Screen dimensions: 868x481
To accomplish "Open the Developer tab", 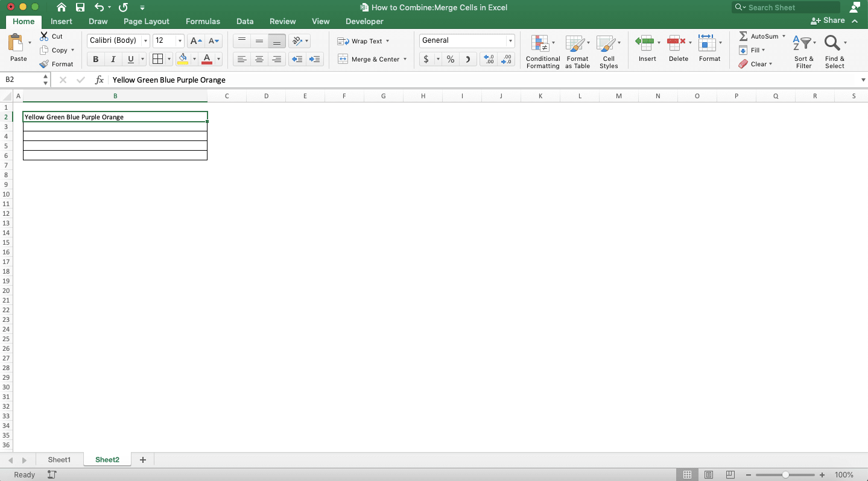I will click(x=364, y=21).
